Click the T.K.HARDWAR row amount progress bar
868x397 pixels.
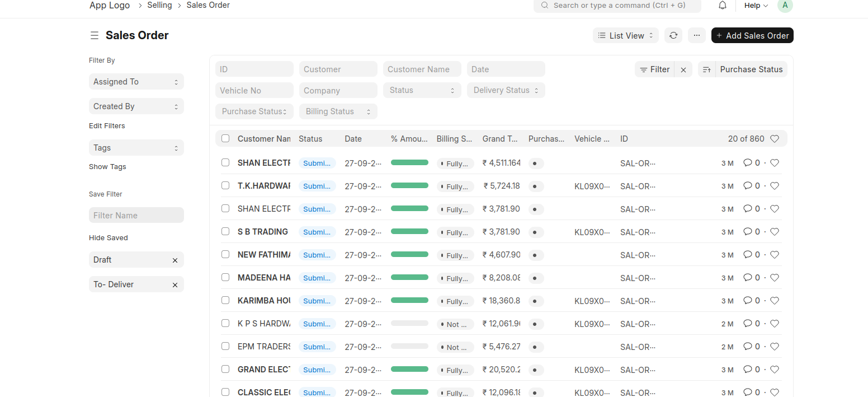[x=409, y=185]
